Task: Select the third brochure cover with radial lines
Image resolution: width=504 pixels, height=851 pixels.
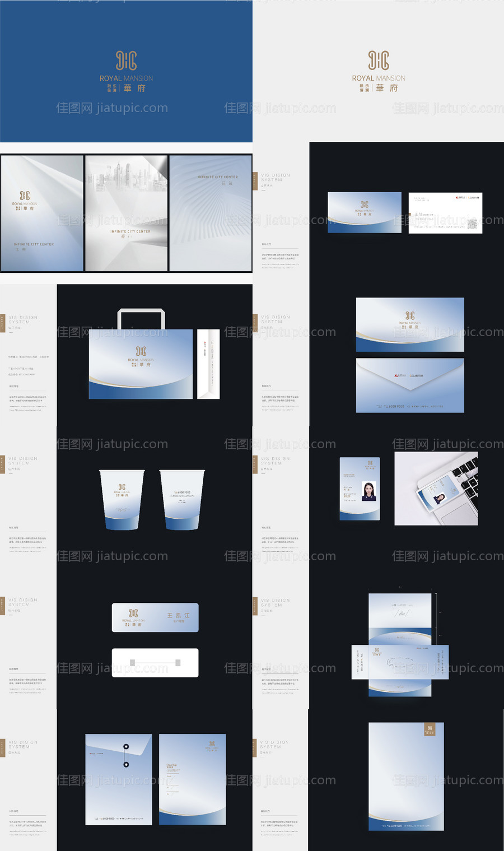Action: [211, 213]
